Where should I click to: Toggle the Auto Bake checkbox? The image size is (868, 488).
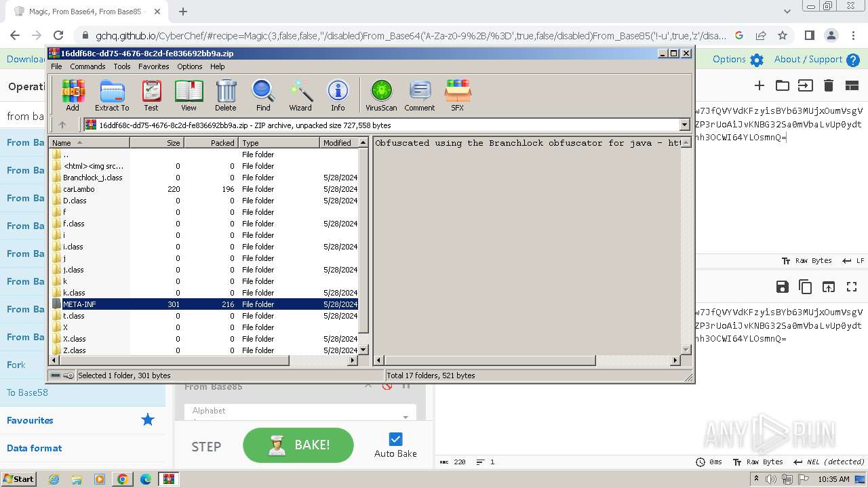395,439
